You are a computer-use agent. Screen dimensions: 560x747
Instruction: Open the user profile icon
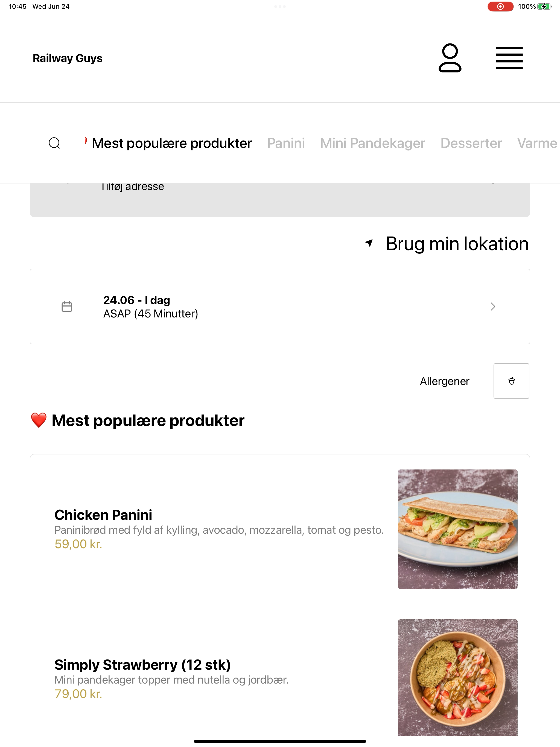[450, 58]
